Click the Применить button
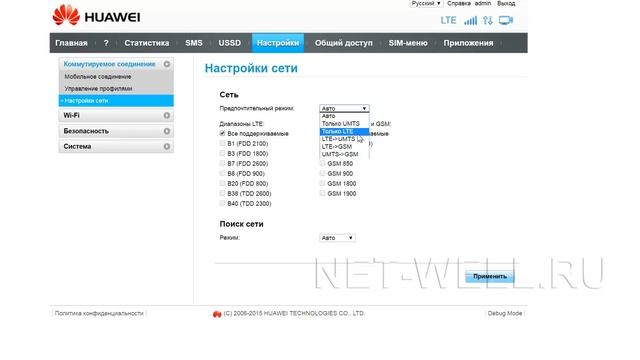 pyautogui.click(x=490, y=276)
